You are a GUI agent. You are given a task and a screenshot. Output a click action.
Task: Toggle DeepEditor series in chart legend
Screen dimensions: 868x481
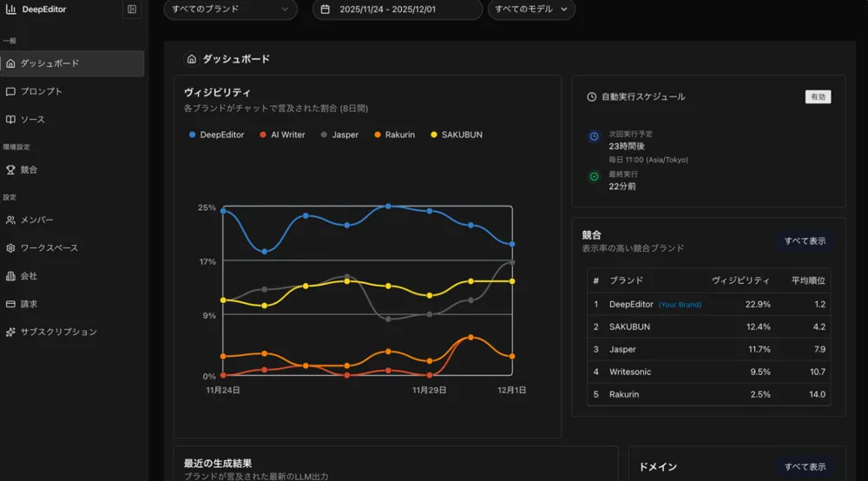(x=216, y=135)
